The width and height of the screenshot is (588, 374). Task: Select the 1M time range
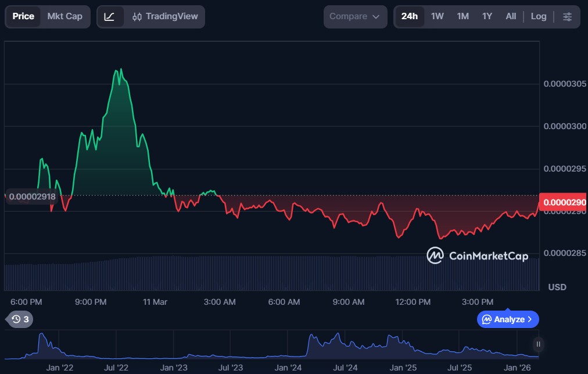coord(462,16)
